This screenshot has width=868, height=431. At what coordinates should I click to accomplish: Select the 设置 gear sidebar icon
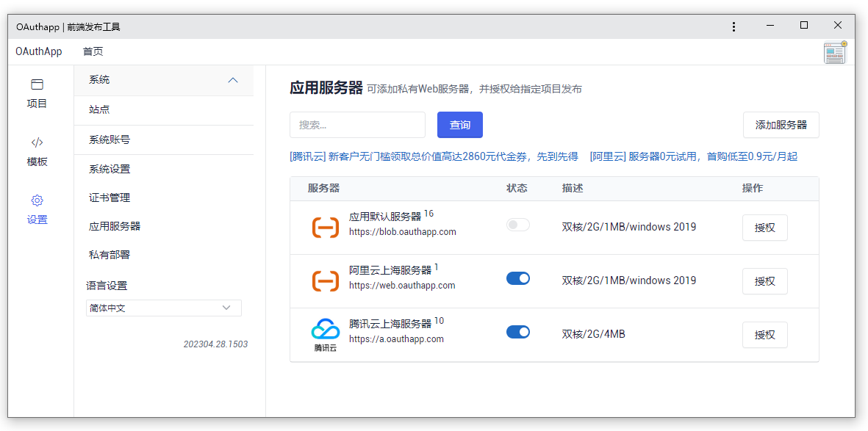37,209
